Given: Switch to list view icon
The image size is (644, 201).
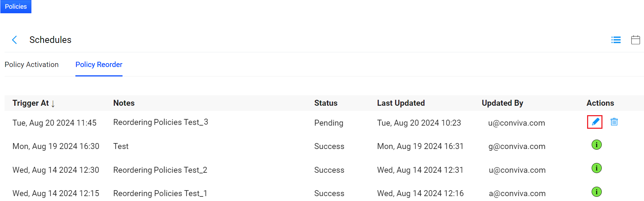Looking at the screenshot, I should coord(616,40).
